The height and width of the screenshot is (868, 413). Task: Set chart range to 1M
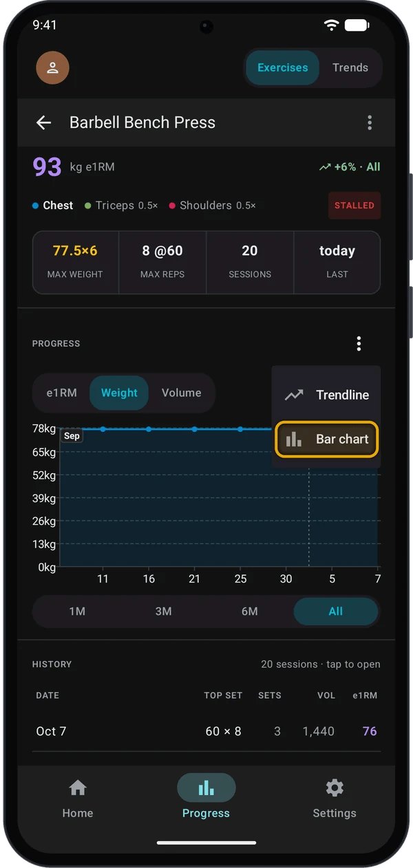77,611
